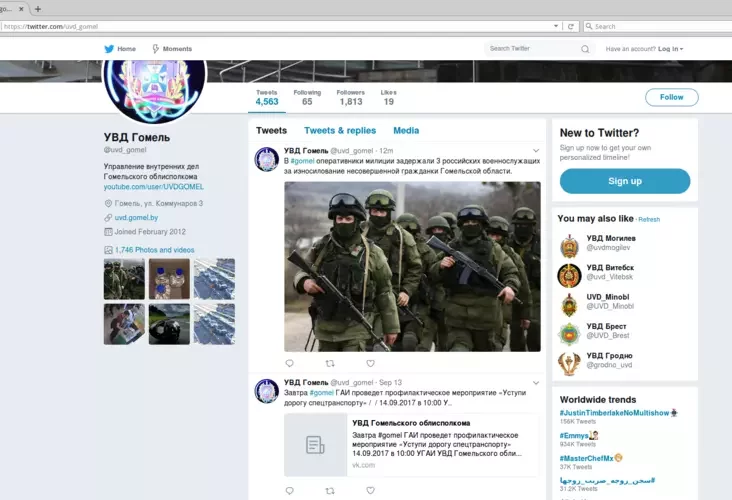732x500 pixels.
Task: Reload the page with browser refresh button
Action: (x=570, y=26)
